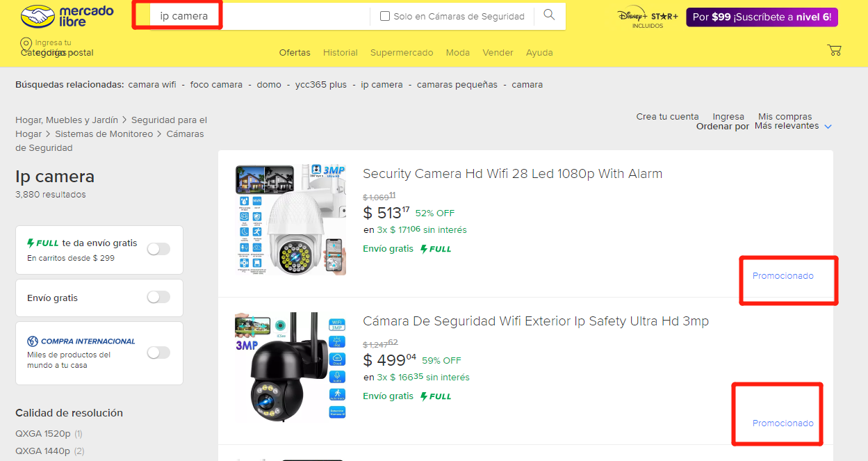This screenshot has height=461, width=868.
Task: Click the QXGA 1520p resolution filter
Action: click(43, 433)
